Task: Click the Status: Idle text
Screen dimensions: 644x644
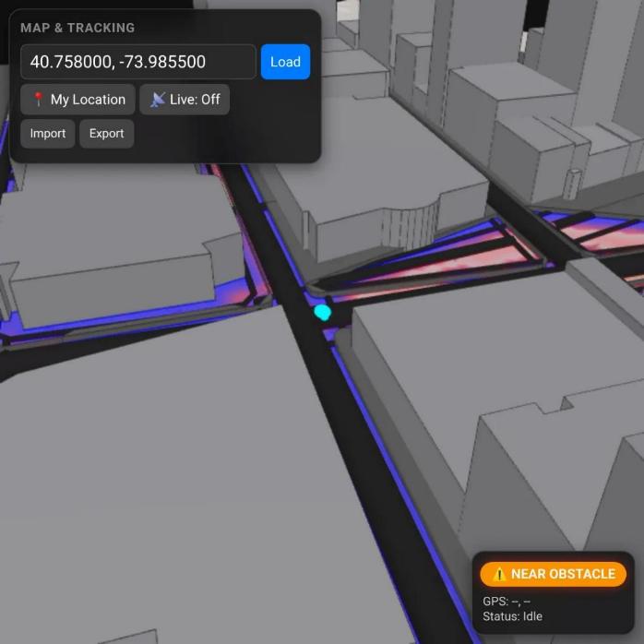Action: click(x=512, y=615)
